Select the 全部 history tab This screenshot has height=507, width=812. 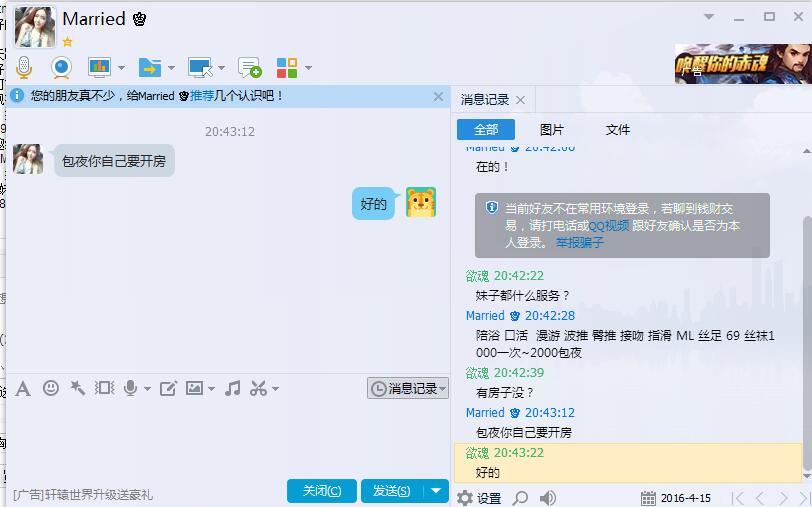click(x=486, y=129)
